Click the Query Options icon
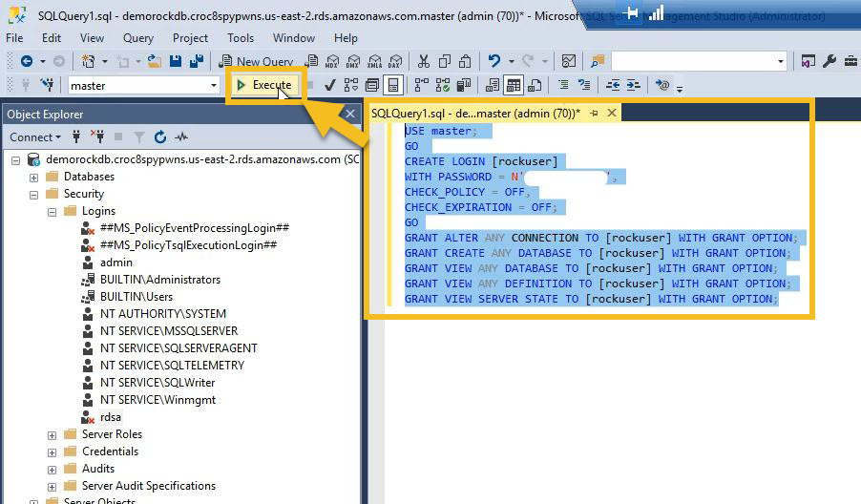The image size is (861, 504). 372,85
